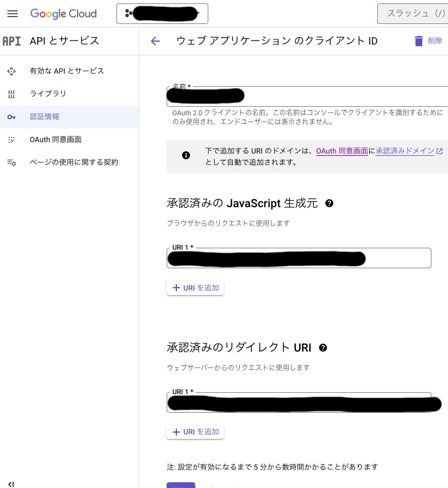Click the info icon in the domain notice

pos(186,155)
